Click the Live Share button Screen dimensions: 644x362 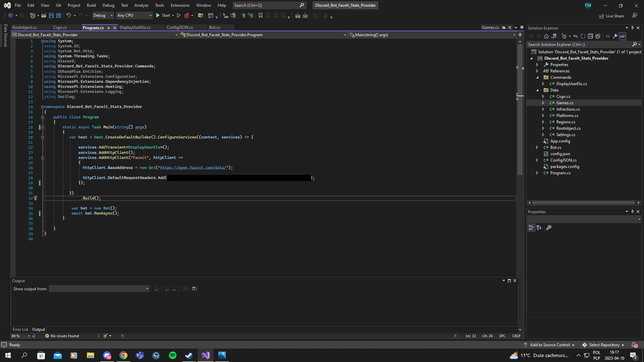611,16
